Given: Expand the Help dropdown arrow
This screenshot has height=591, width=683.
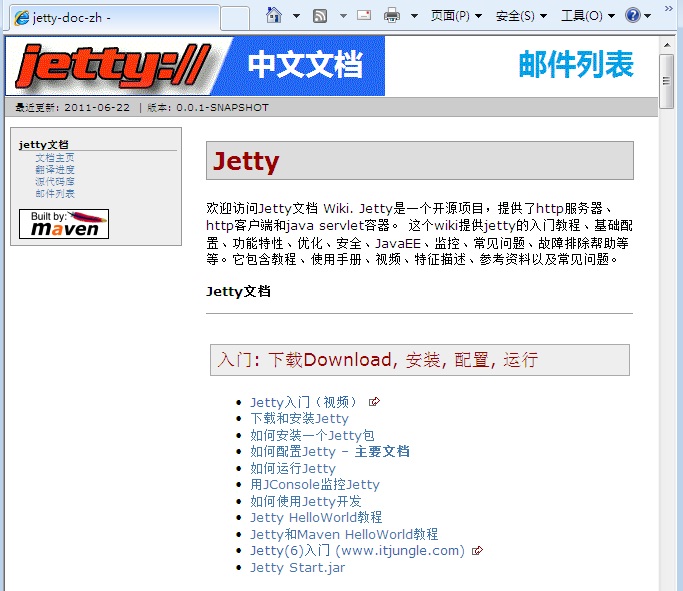Looking at the screenshot, I should pyautogui.click(x=647, y=16).
